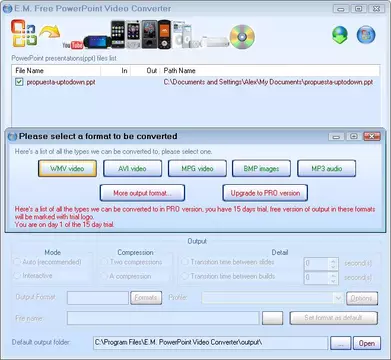Click the iPhone device icon
391x360 pixels.
point(118,35)
